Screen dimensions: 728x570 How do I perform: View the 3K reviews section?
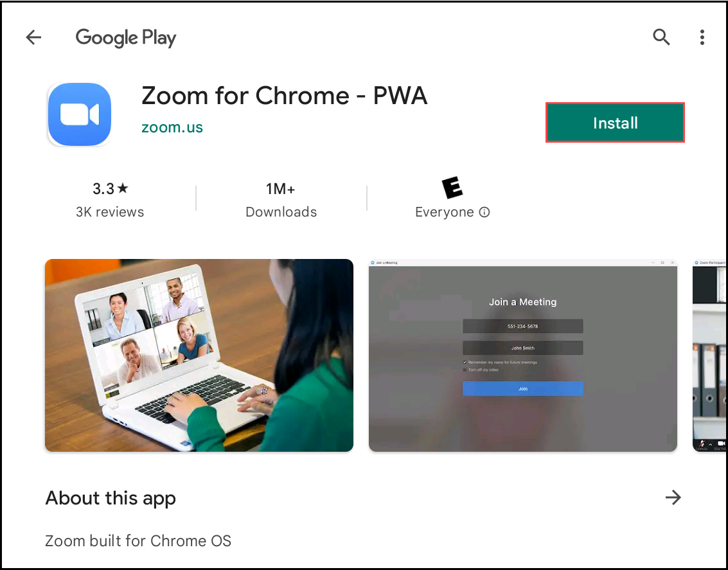pos(110,212)
